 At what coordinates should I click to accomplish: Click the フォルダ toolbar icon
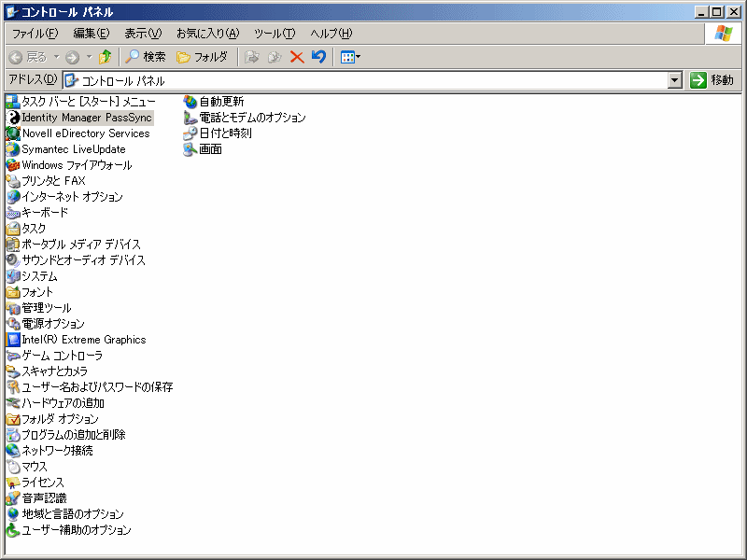204,57
